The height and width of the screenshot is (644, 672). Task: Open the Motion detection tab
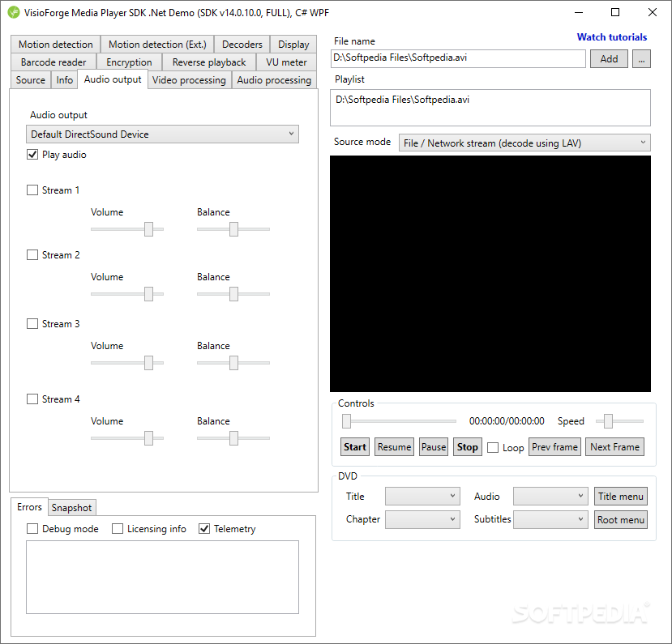click(56, 44)
